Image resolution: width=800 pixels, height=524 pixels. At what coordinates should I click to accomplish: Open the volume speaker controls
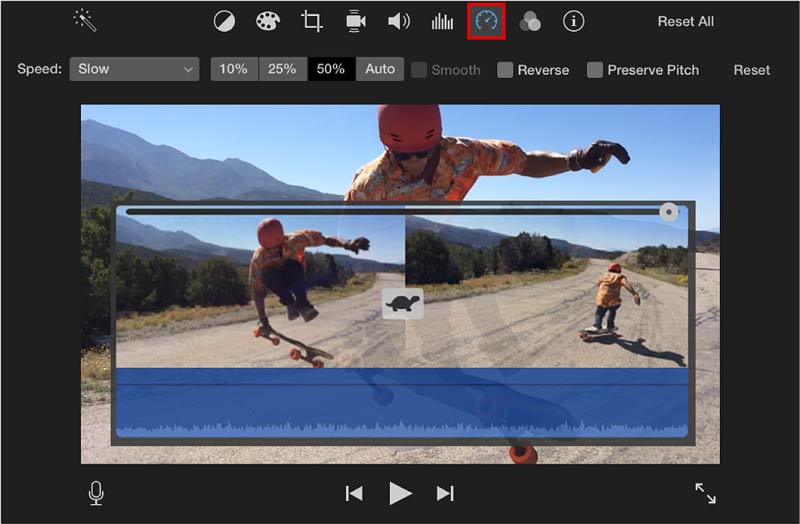click(x=399, y=21)
